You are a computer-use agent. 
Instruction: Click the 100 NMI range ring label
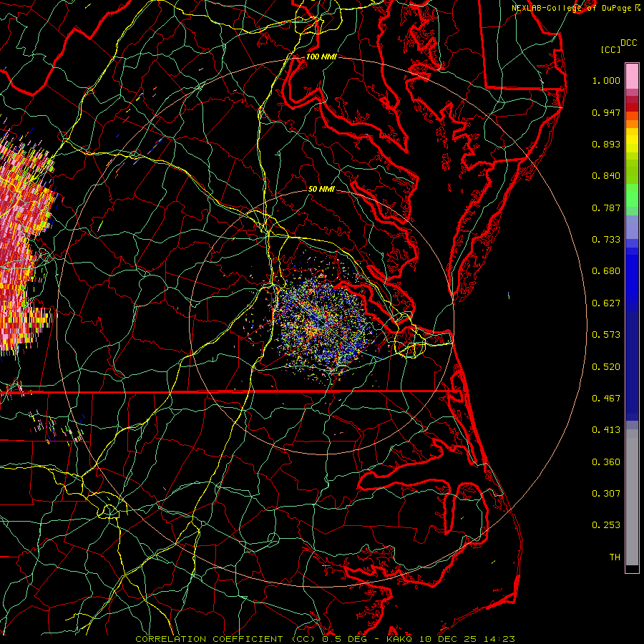tap(321, 57)
